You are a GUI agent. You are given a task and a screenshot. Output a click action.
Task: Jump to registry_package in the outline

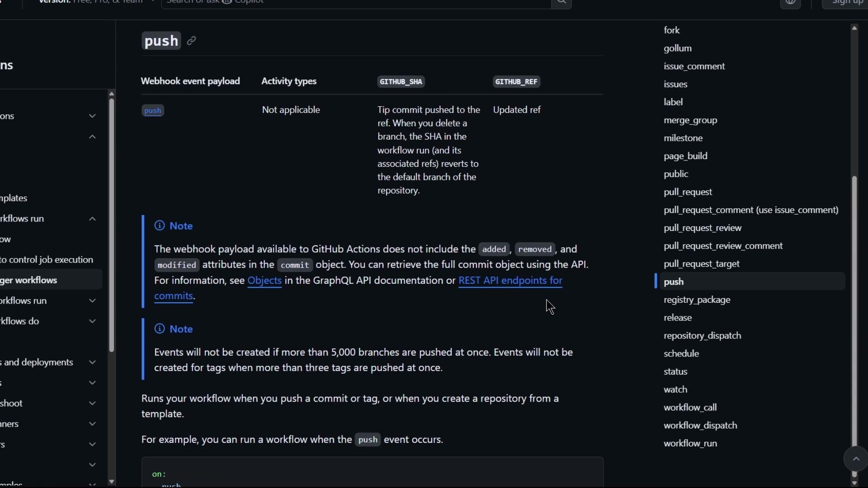click(697, 300)
